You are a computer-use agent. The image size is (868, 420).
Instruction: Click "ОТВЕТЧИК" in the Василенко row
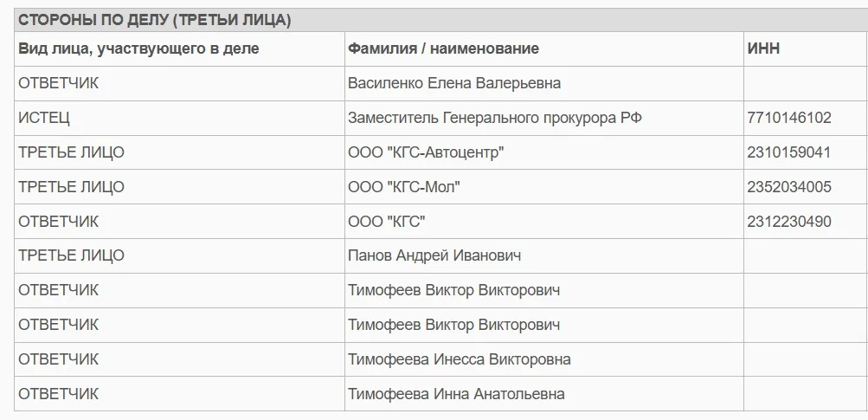click(58, 83)
